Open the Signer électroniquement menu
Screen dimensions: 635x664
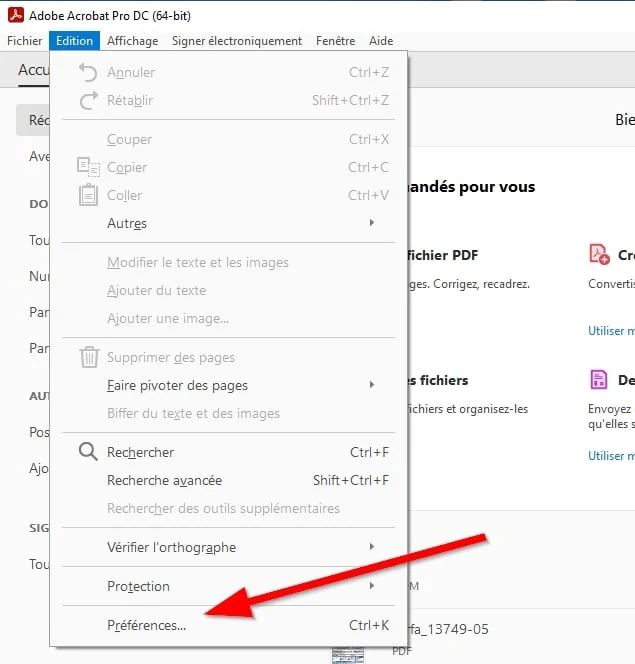point(237,41)
